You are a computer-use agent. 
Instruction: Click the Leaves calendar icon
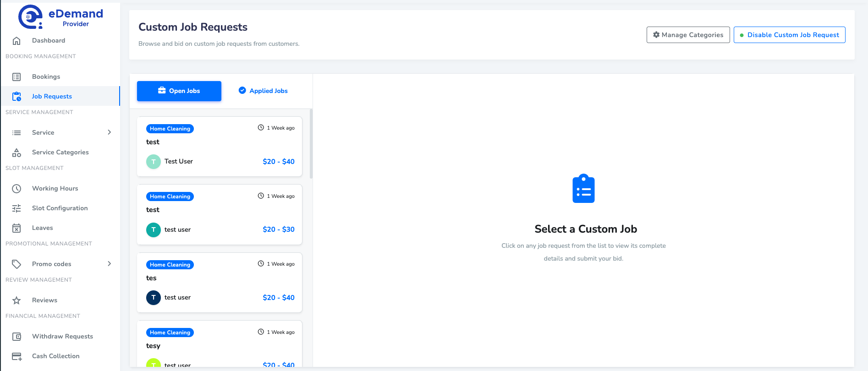pyautogui.click(x=16, y=228)
